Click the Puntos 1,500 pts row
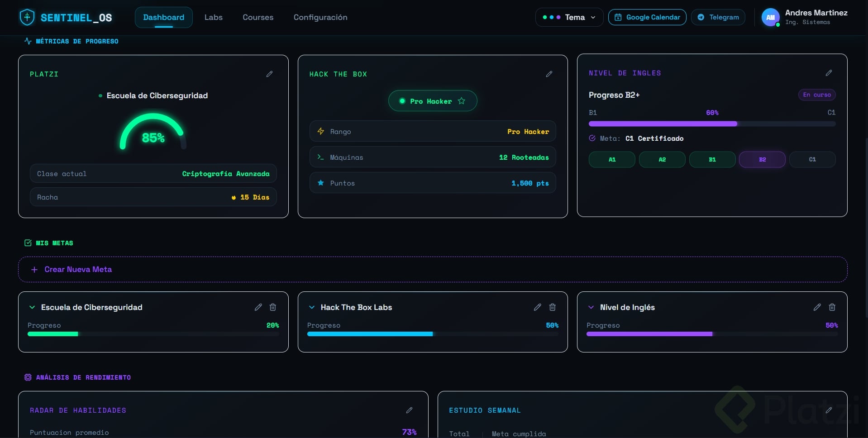 pyautogui.click(x=433, y=183)
